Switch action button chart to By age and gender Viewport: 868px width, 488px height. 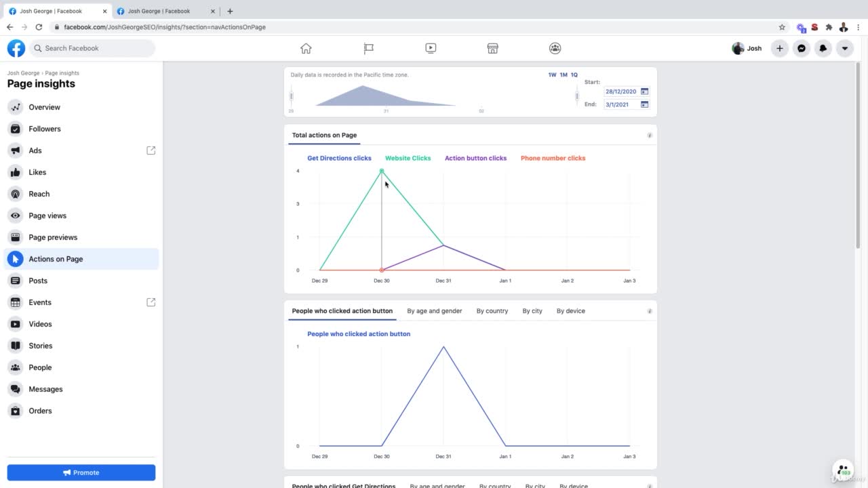435,311
